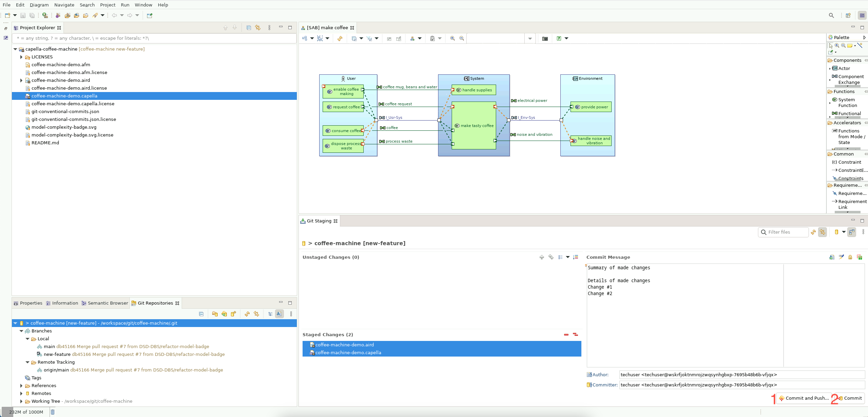Select the System Function palette tool

[x=847, y=102]
